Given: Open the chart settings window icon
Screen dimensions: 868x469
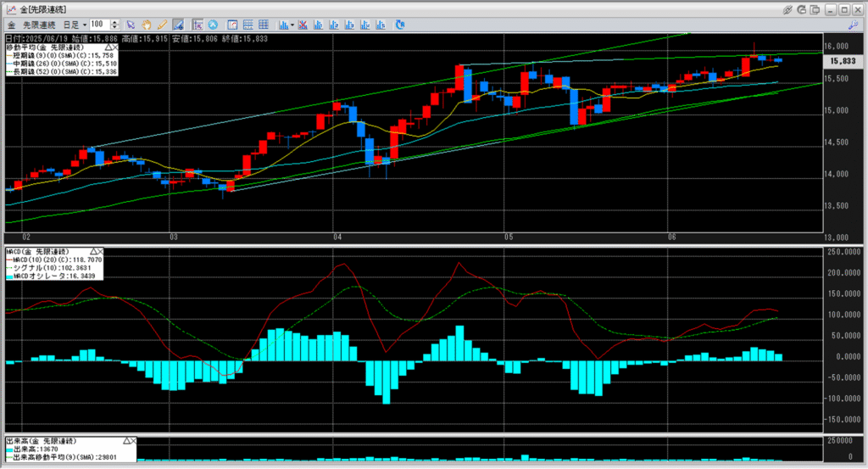Looking at the screenshot, I should point(232,25).
